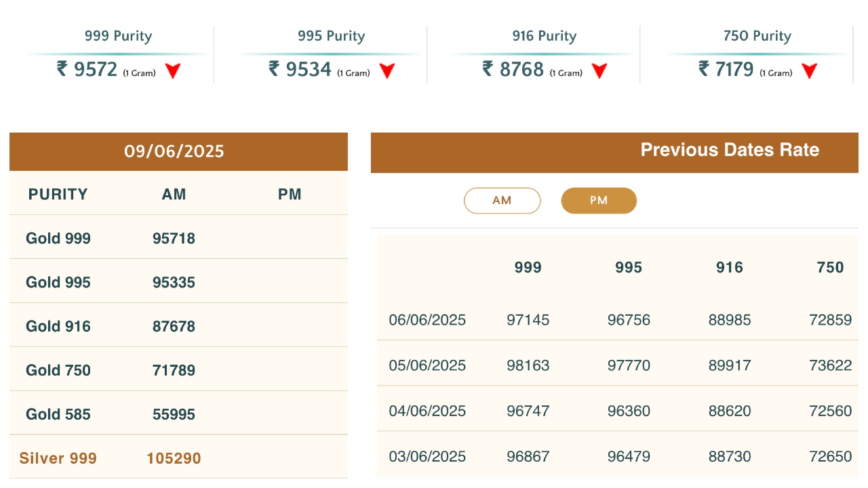Click the Silver 999 row entry
868x488 pixels.
(x=58, y=458)
